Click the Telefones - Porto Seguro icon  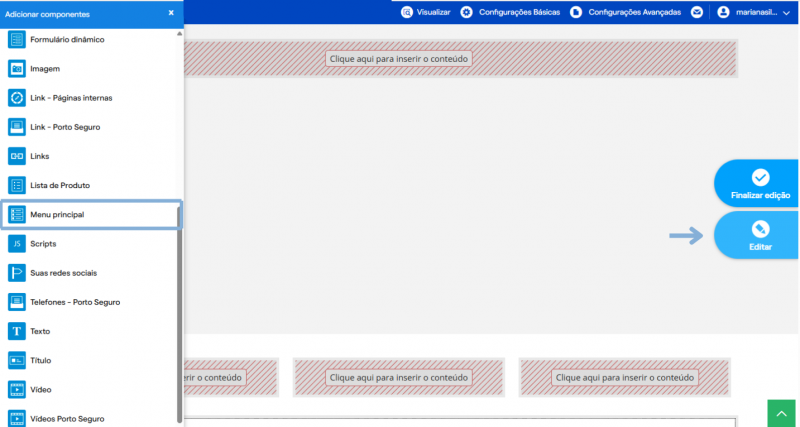click(x=17, y=302)
